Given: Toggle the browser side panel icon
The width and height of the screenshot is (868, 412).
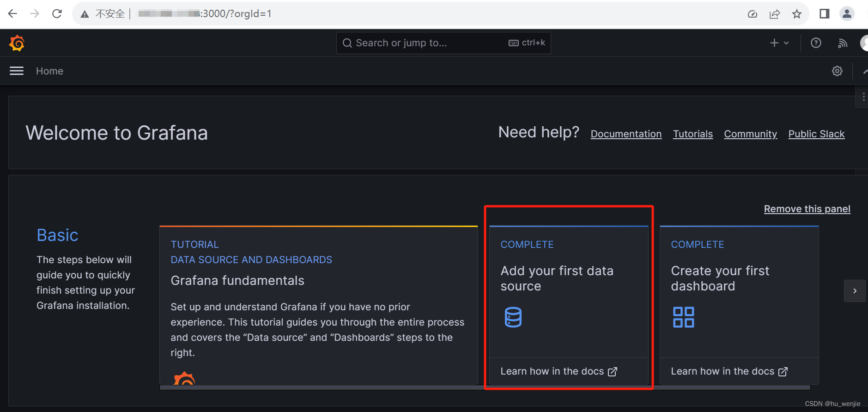Looking at the screenshot, I should [x=825, y=14].
